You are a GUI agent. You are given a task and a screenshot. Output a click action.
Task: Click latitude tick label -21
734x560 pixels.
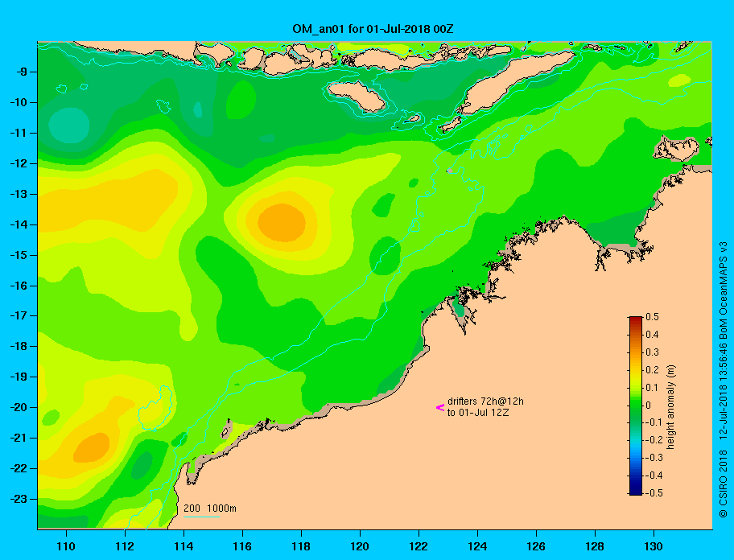pos(19,439)
